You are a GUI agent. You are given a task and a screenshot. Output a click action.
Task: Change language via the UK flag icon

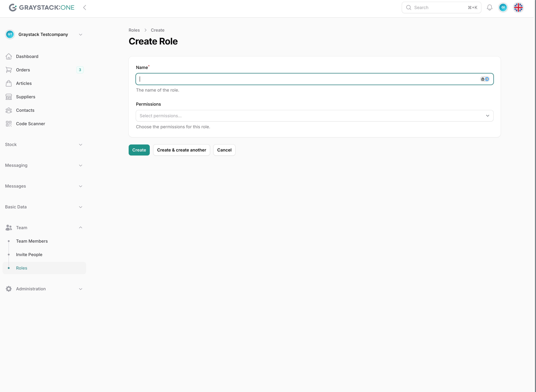click(518, 8)
